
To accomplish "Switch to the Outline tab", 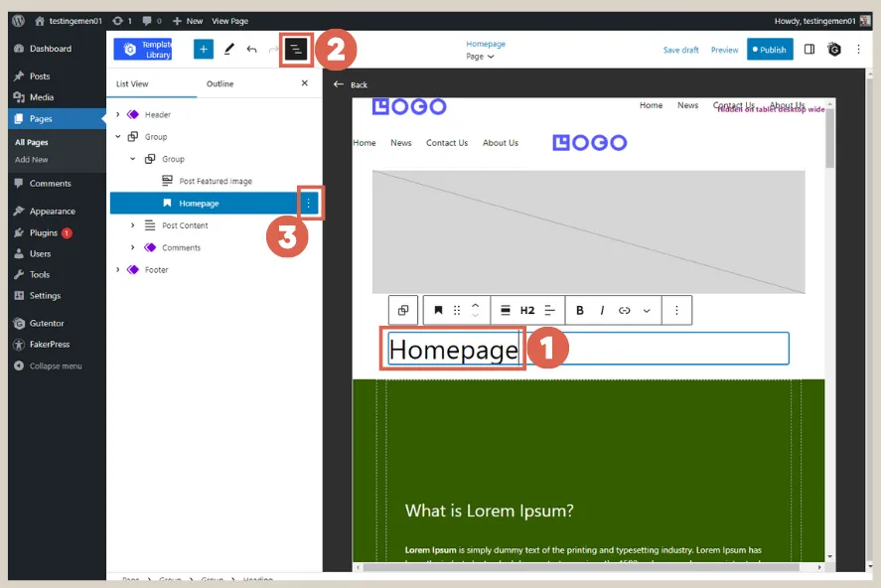I will click(x=220, y=83).
